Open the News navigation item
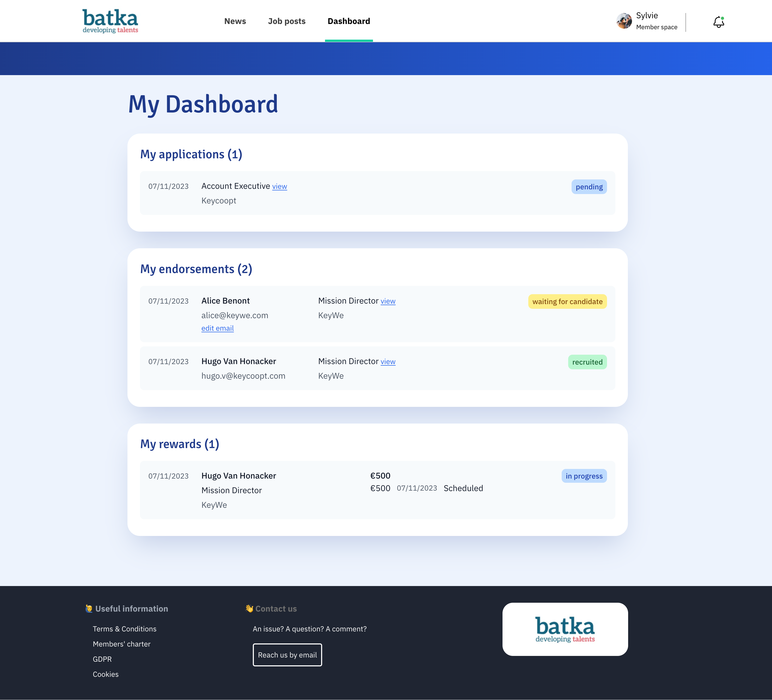This screenshot has width=772, height=700. (x=235, y=21)
